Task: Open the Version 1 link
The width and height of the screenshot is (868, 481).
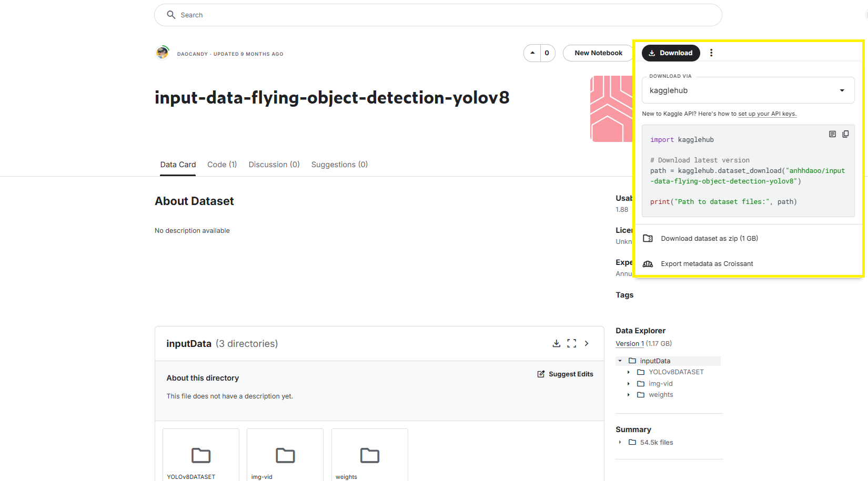Action: coord(630,344)
